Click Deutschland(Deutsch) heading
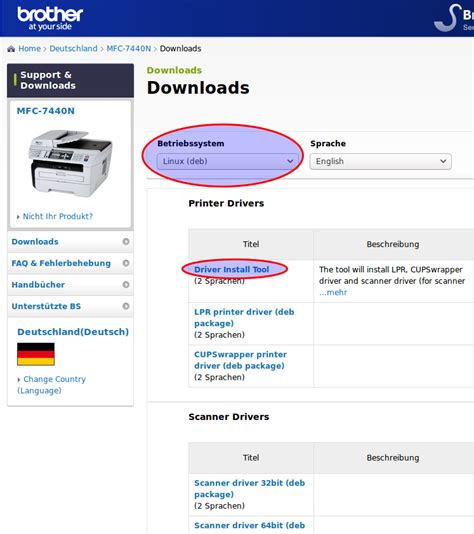The height and width of the screenshot is (534, 474). [73, 332]
